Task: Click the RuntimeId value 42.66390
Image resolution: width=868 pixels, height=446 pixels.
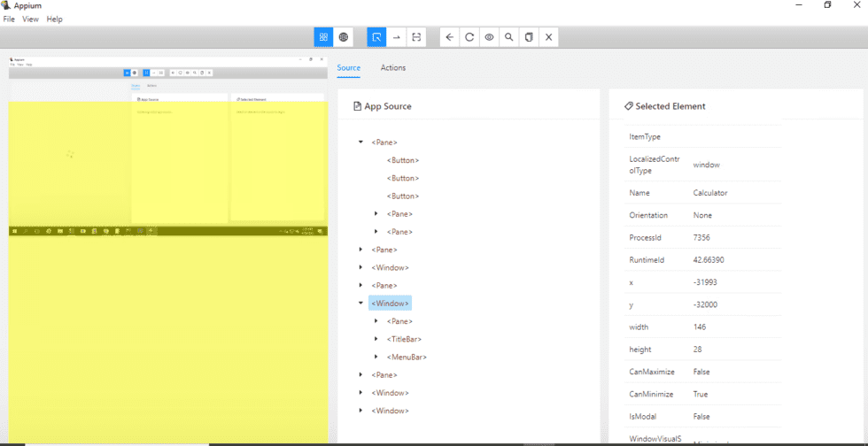Action: 709,260
